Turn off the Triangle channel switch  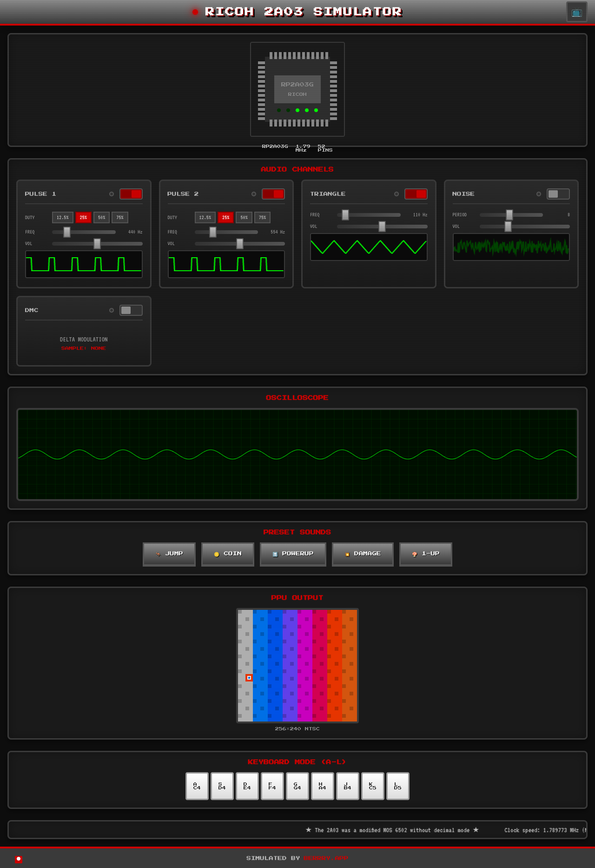coord(416,194)
